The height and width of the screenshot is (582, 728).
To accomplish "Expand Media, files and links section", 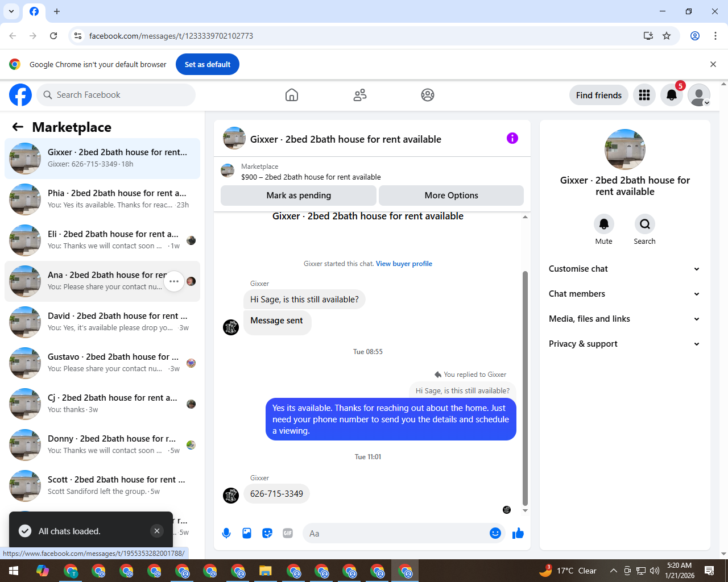I will [624, 319].
